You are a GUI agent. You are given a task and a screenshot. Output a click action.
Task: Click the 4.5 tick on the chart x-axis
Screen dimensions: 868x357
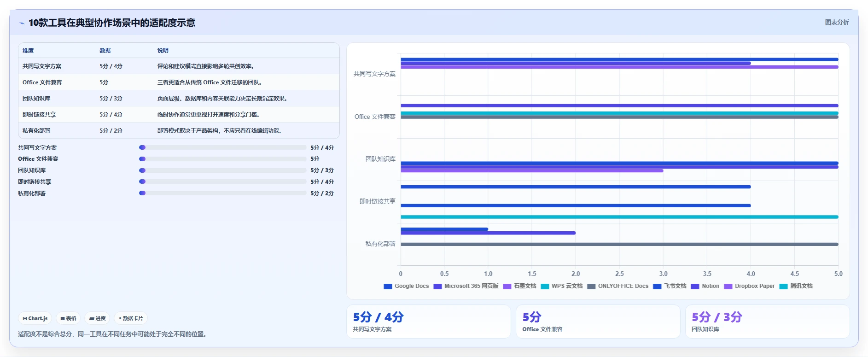click(x=795, y=274)
